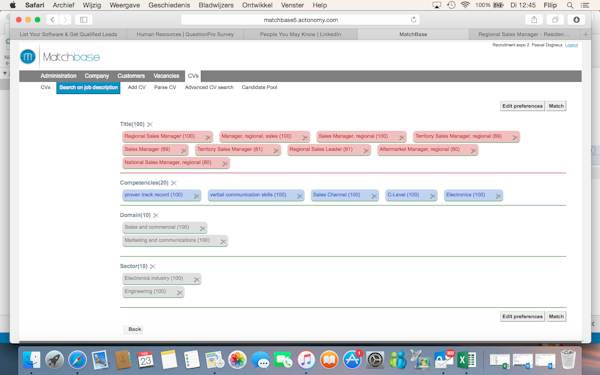Clear the entire Domain(10) section
Image resolution: width=600 pixels, height=375 pixels.
pyautogui.click(x=156, y=215)
